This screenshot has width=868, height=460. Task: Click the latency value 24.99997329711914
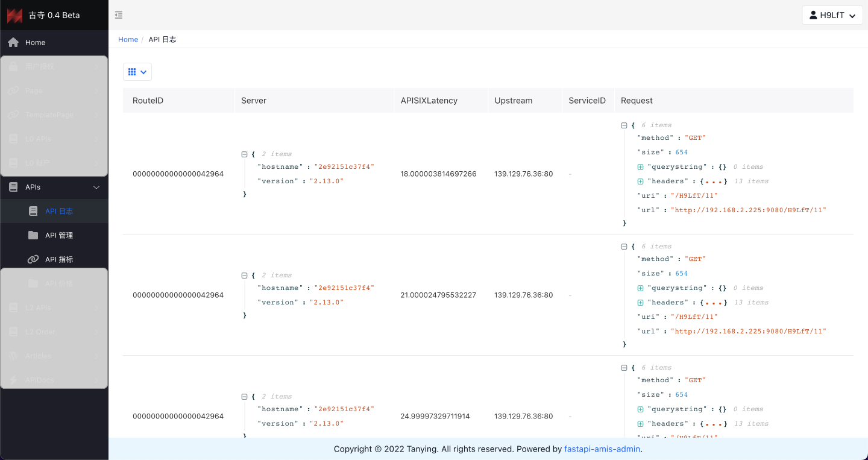435,416
